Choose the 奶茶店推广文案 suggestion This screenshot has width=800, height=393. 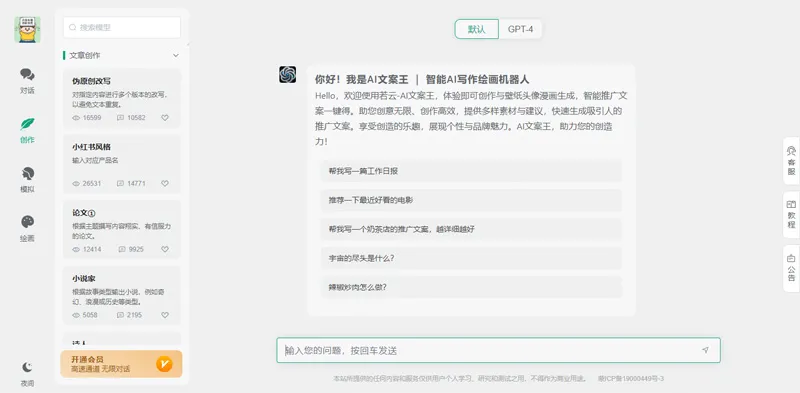point(471,229)
